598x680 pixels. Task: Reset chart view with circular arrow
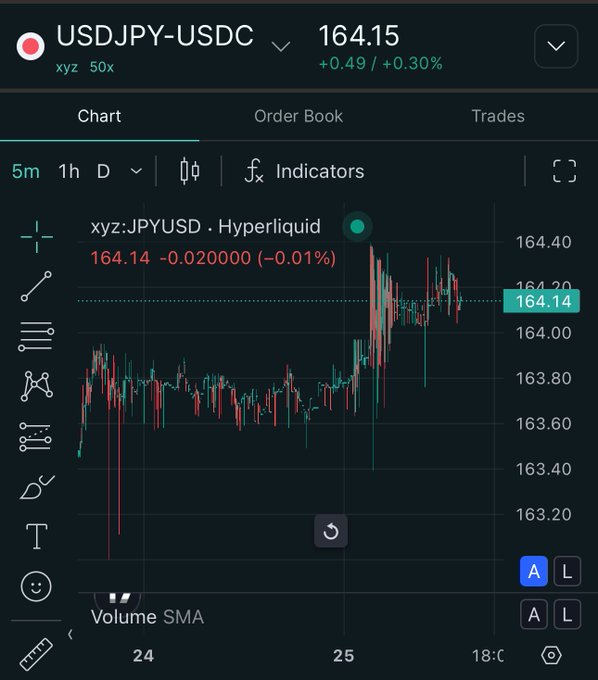pyautogui.click(x=331, y=531)
